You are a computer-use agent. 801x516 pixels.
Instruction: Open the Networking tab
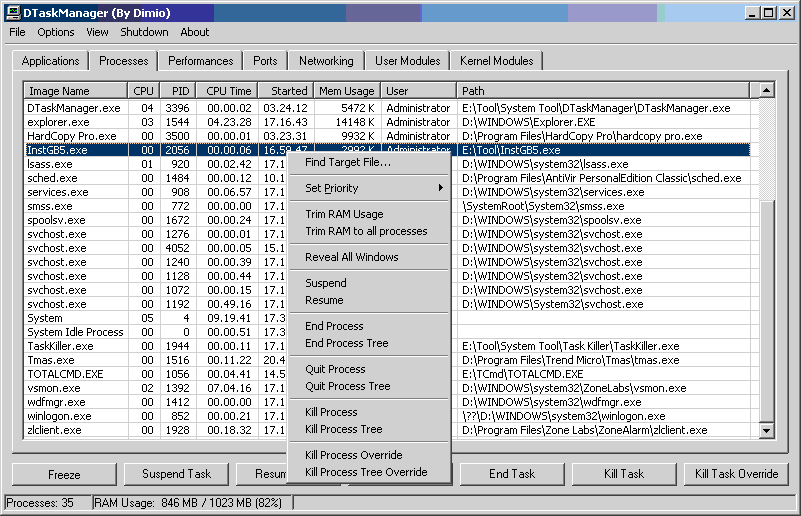[326, 61]
